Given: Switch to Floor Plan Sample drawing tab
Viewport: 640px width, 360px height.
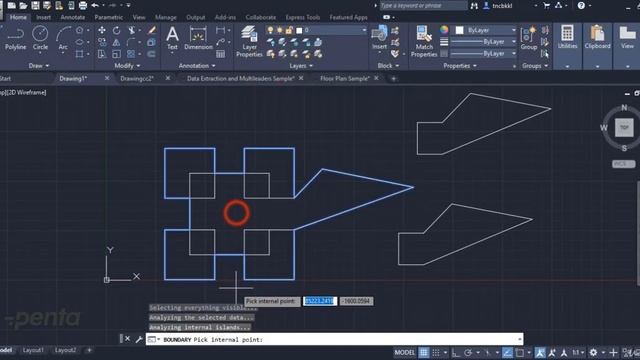Looking at the screenshot, I should (x=345, y=78).
